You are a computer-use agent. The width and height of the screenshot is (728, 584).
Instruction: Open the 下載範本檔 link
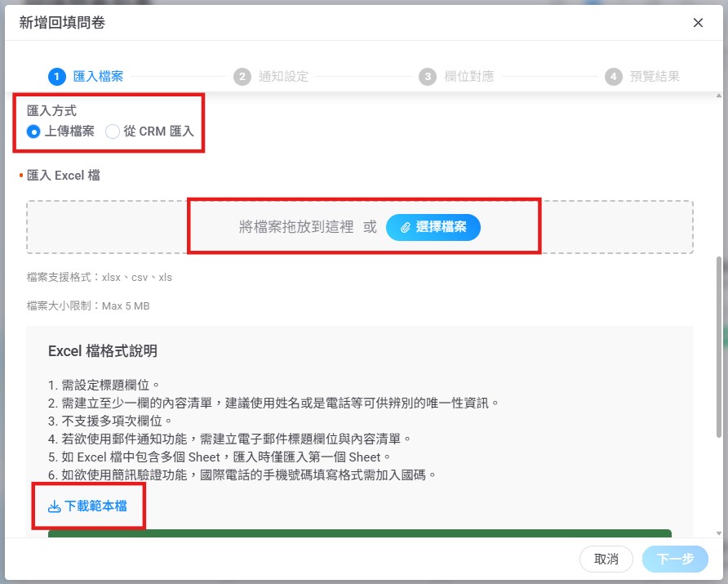(95, 506)
